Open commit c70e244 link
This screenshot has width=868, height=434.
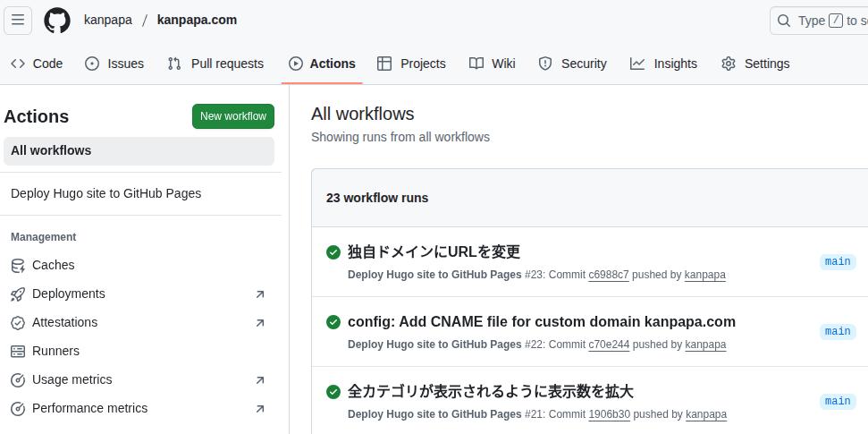point(609,345)
